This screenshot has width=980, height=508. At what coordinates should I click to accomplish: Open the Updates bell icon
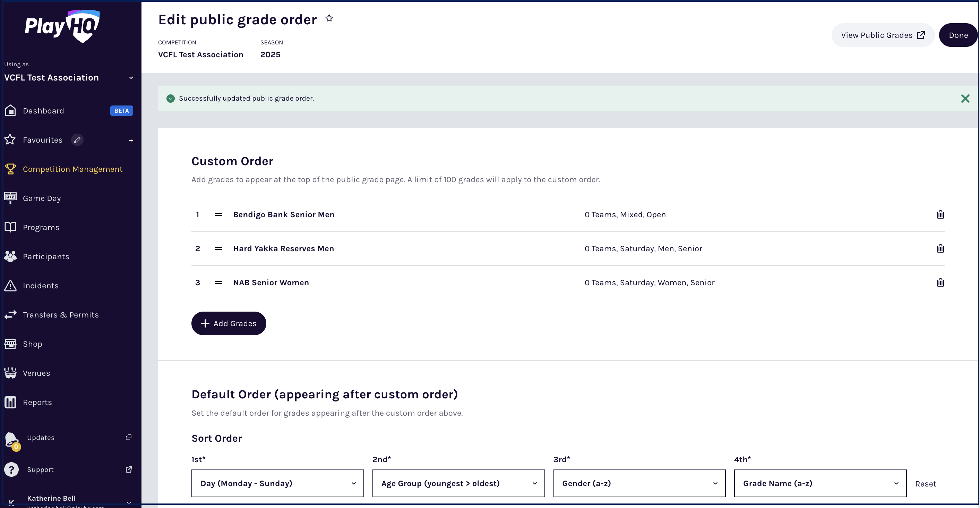click(x=12, y=440)
